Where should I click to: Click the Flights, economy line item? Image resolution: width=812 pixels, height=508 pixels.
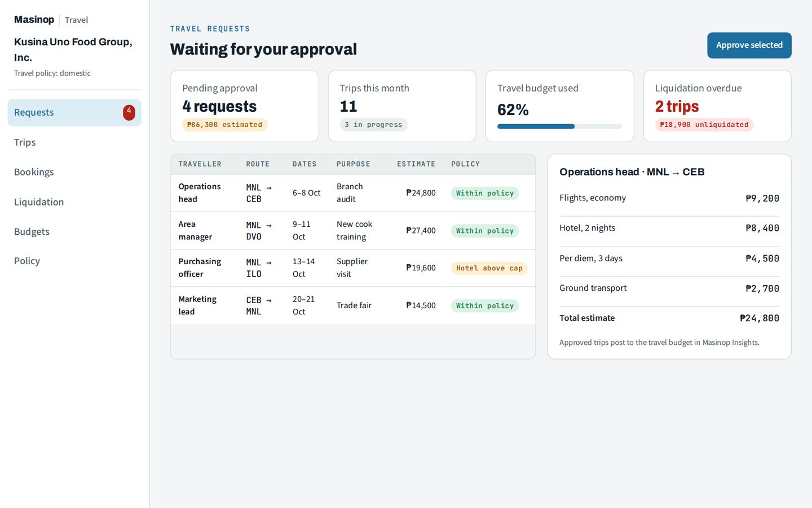pos(669,198)
